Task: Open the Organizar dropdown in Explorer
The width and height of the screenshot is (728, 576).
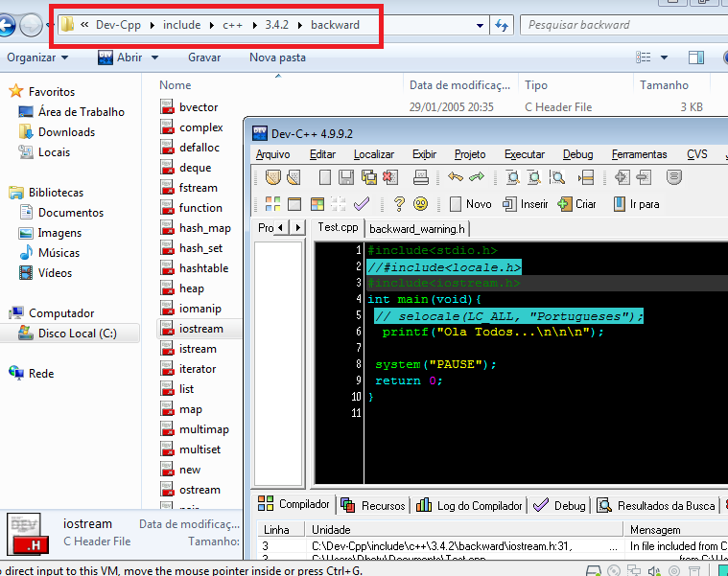Action: (37, 58)
